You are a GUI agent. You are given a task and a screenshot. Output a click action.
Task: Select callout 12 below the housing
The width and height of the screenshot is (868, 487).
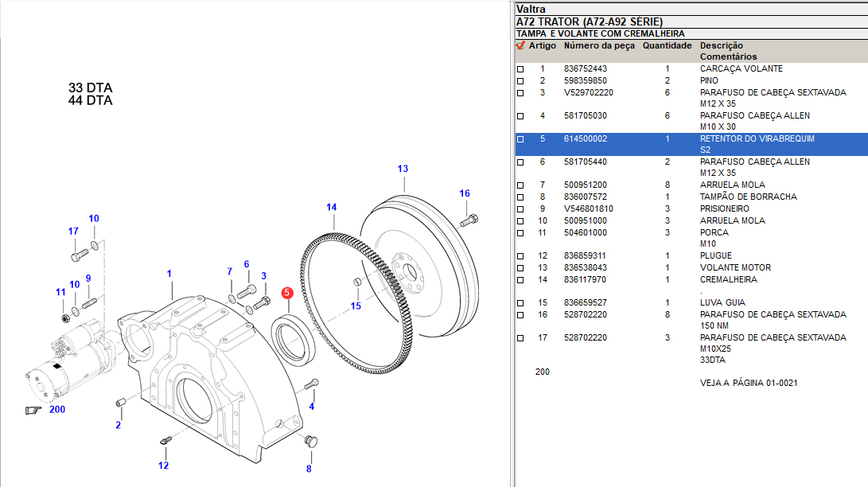163,466
